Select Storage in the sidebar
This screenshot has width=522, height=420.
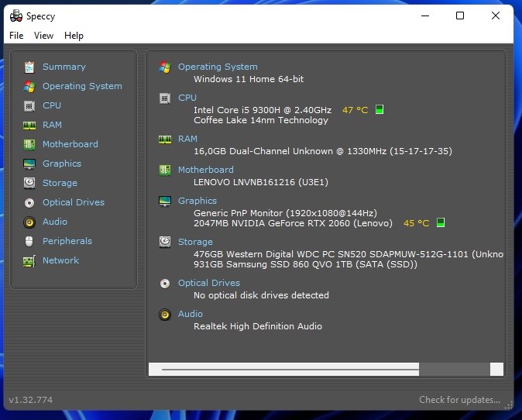click(x=60, y=183)
